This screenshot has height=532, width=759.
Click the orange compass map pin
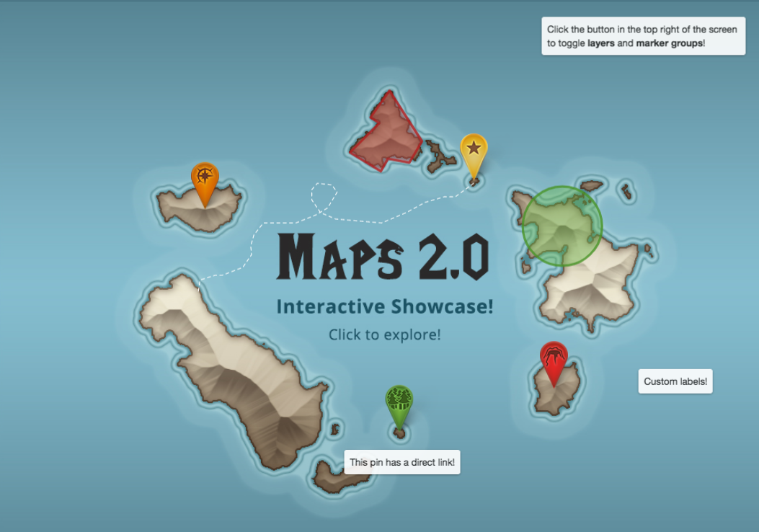coord(205,177)
